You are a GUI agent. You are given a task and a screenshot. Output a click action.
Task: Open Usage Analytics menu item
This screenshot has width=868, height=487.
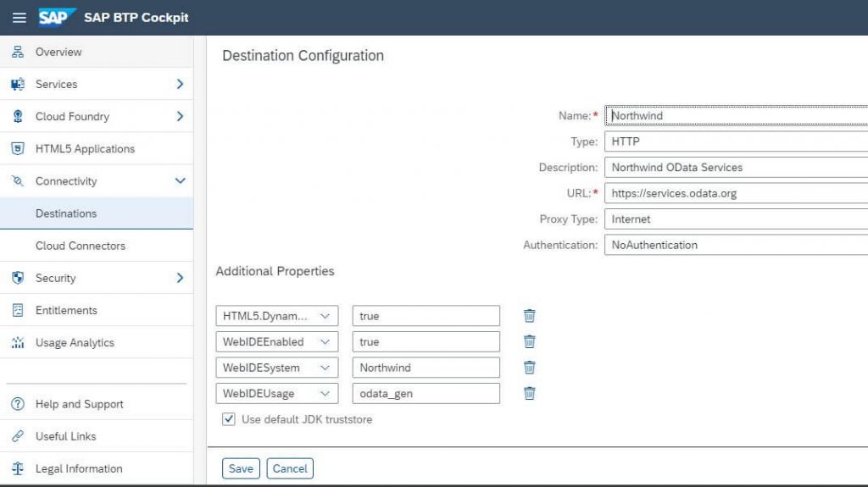click(x=97, y=342)
